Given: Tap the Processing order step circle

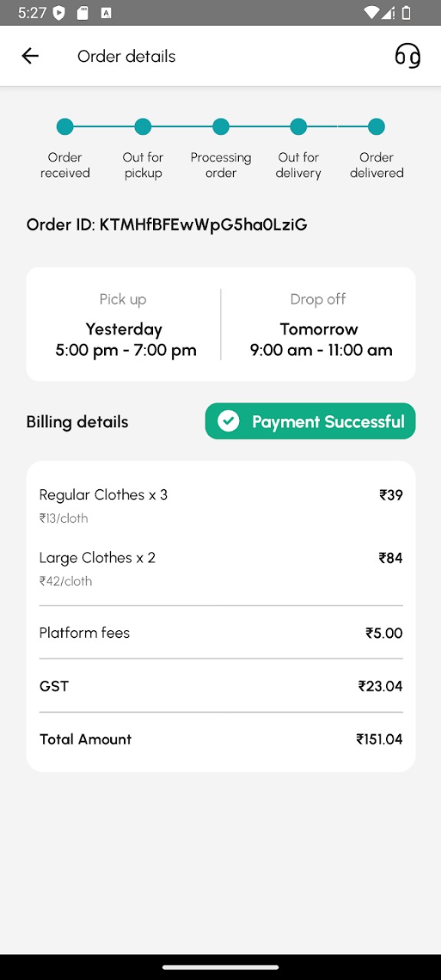Looking at the screenshot, I should tap(220, 127).
